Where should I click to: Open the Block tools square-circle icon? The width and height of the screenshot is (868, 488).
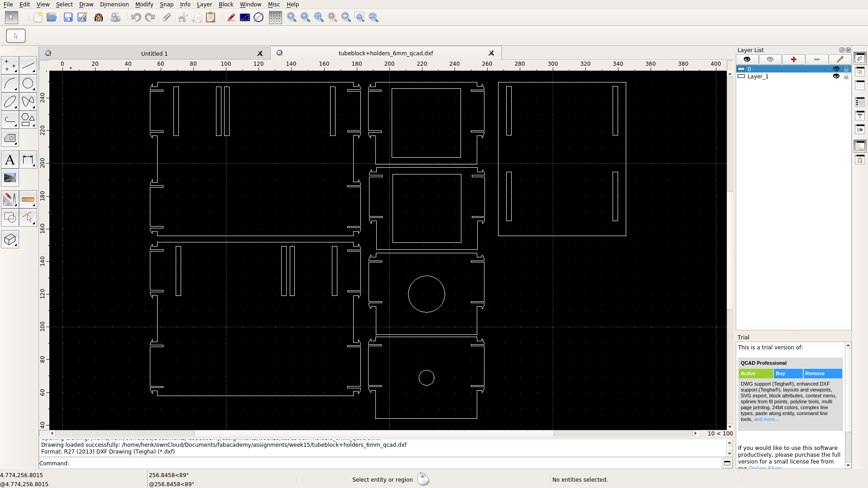[10, 217]
